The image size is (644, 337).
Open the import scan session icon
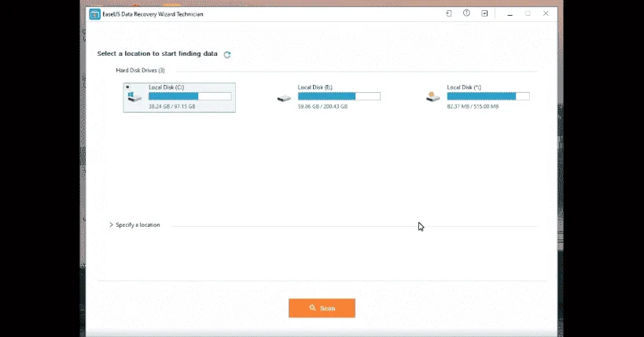point(448,13)
